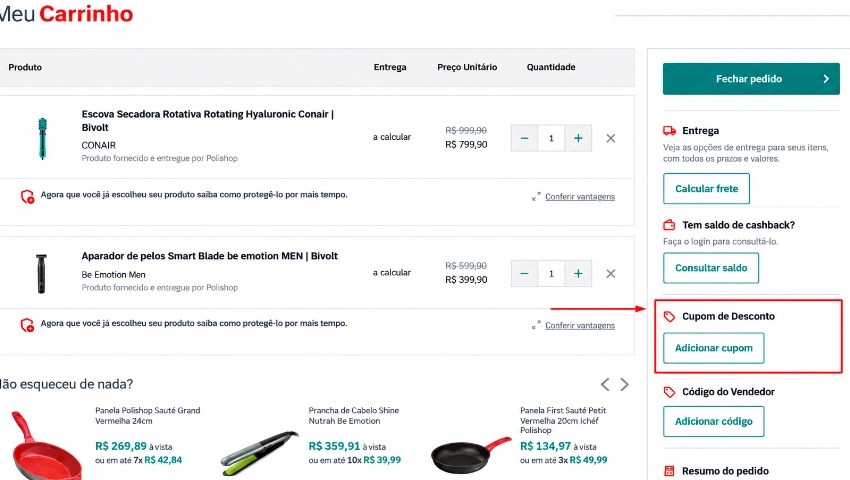
Task: Add a coupon with Adicionar cupom
Action: [713, 348]
